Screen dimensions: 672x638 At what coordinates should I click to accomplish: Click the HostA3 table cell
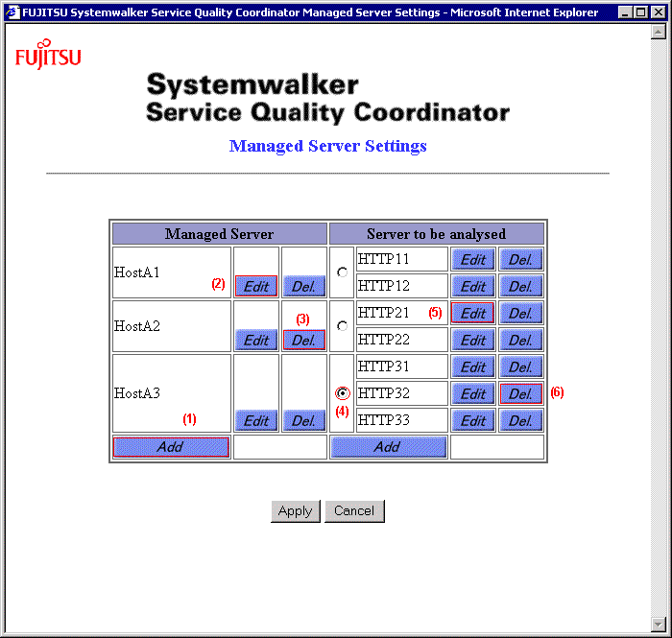pos(172,393)
